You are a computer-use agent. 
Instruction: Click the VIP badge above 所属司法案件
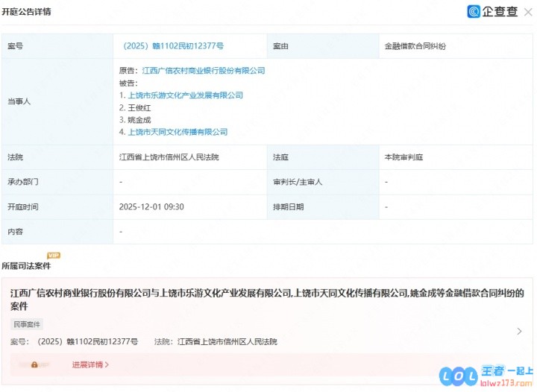pyautogui.click(x=54, y=255)
